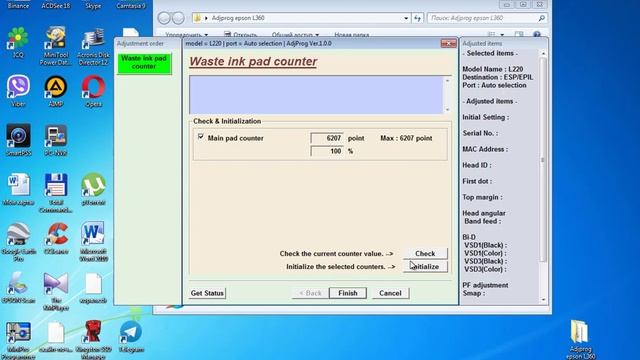The height and width of the screenshot is (360, 640).
Task: Click the 'Max : 6207 point' text
Action: (406, 138)
